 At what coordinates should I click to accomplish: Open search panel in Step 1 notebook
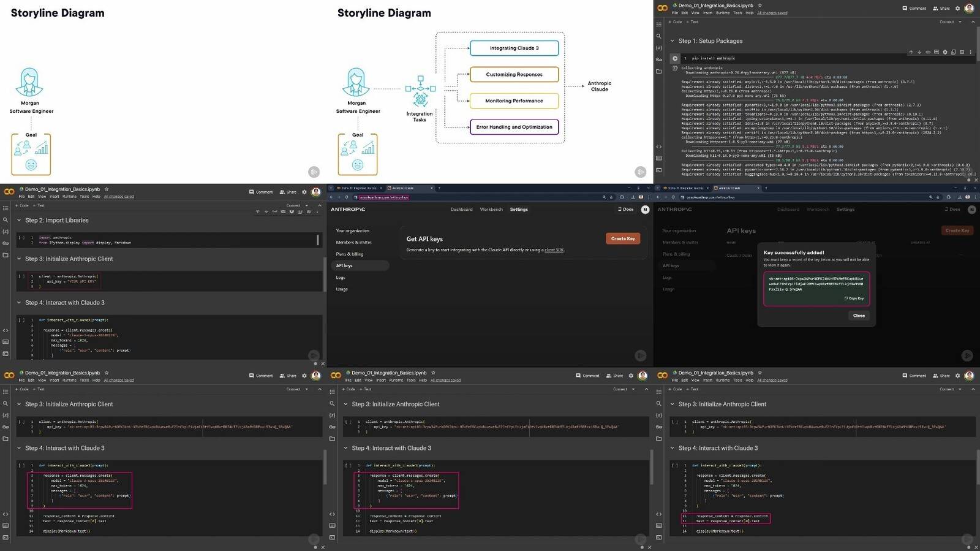pyautogui.click(x=659, y=36)
